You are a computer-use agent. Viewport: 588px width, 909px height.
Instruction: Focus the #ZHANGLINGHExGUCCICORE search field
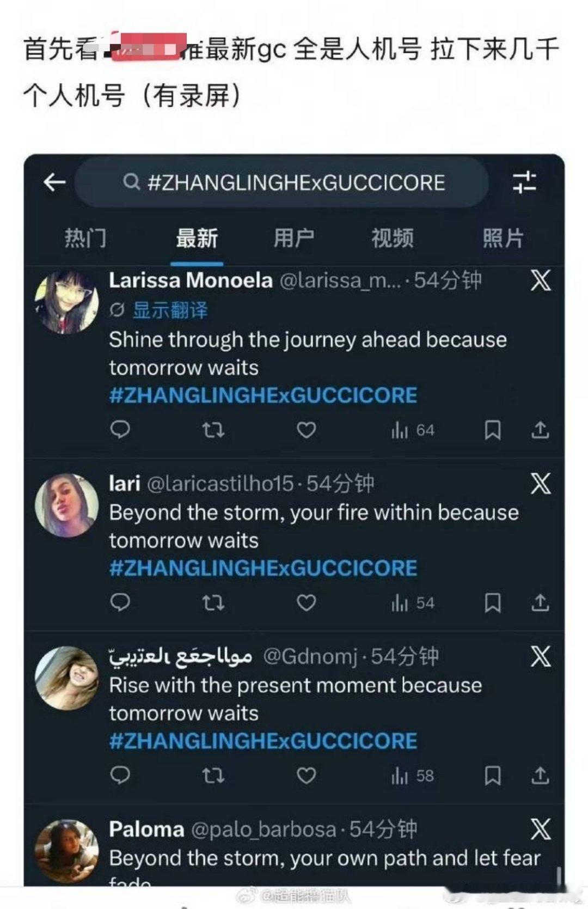coord(282,182)
